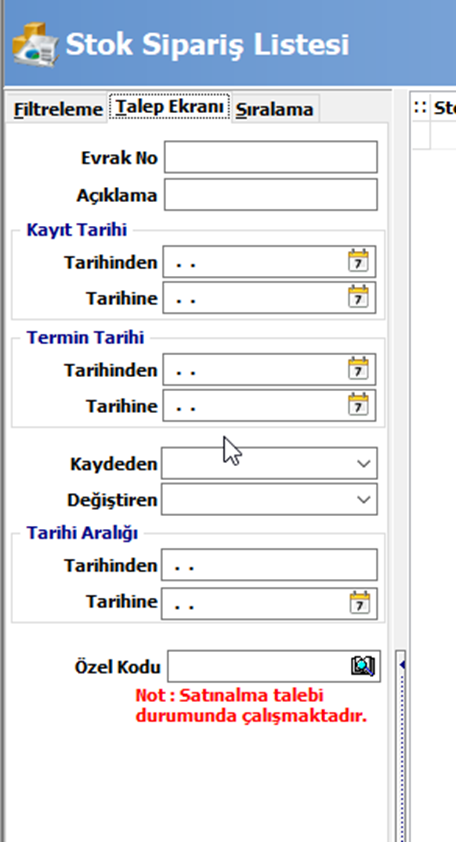Click the Evrak No input field

pos(271,157)
